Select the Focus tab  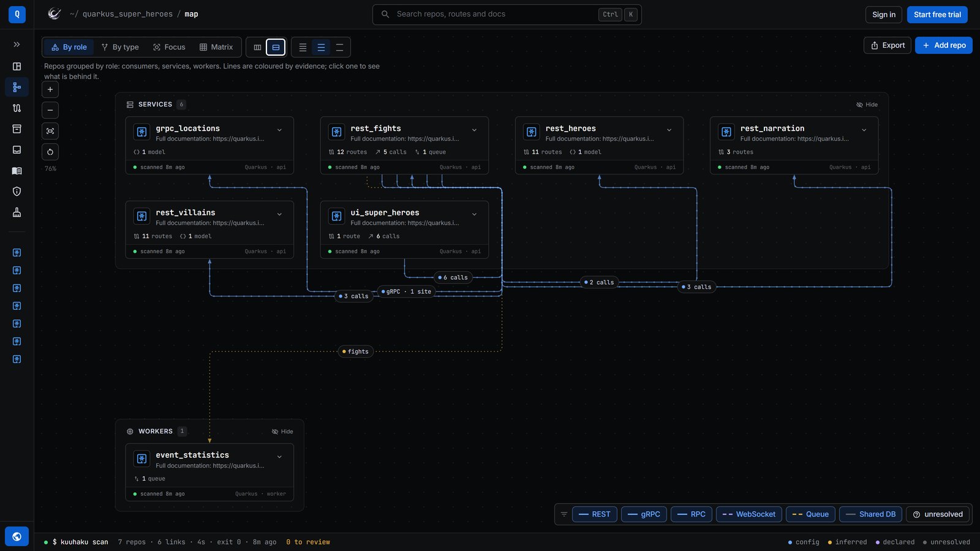pos(169,47)
